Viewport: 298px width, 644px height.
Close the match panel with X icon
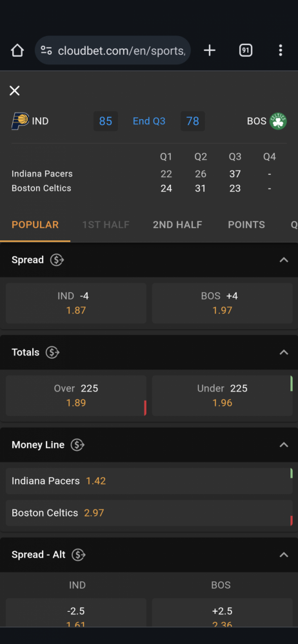pos(14,91)
